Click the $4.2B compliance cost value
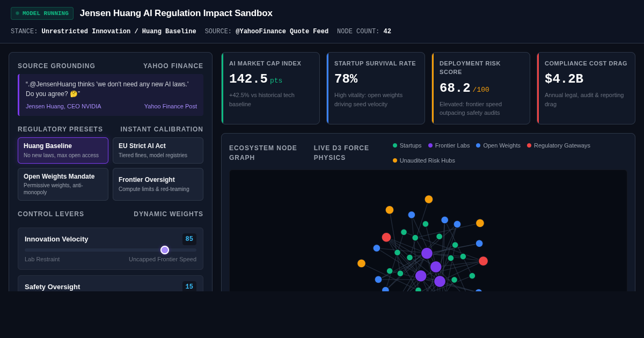 pos(563,79)
